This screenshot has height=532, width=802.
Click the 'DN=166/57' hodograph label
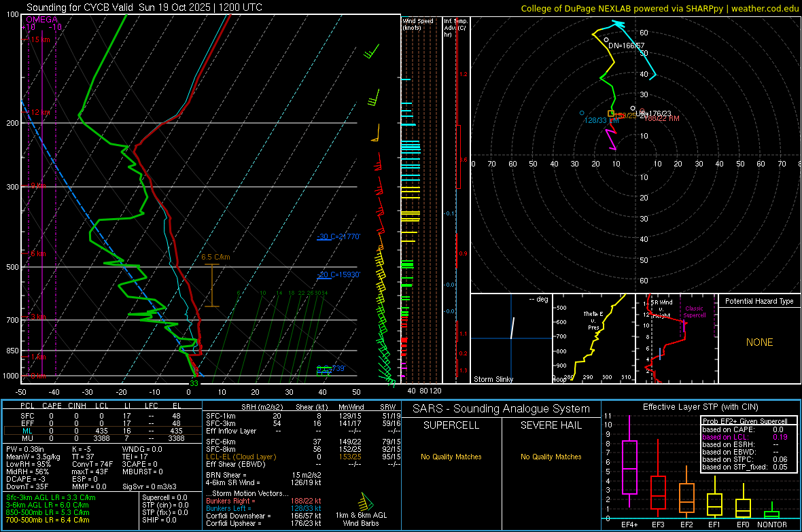tap(627, 46)
